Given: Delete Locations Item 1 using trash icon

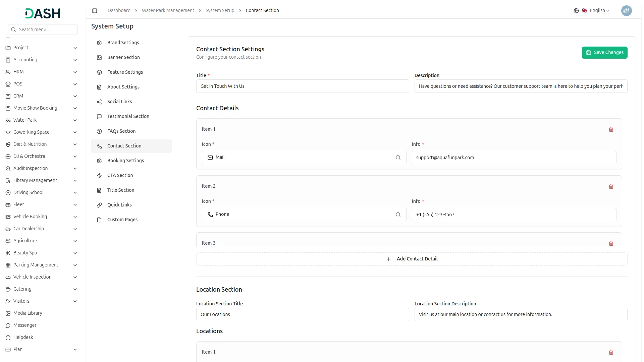Looking at the screenshot, I should tap(611, 352).
